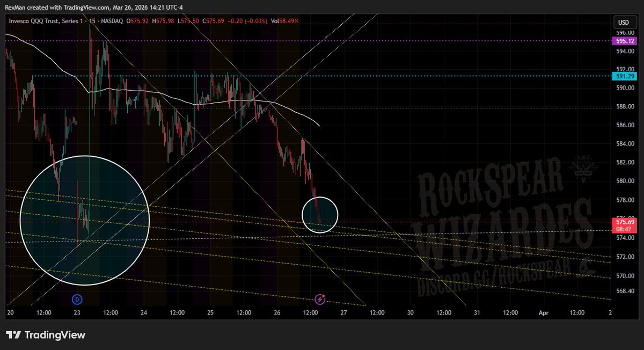The image size is (644, 350).
Task: Click the 574.00 price axis label
Action: click(624, 238)
